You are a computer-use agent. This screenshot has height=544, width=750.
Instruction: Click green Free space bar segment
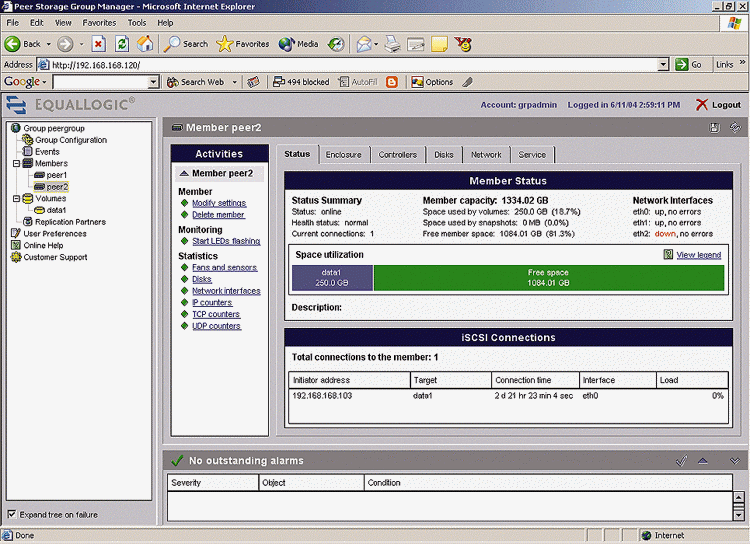point(549,278)
